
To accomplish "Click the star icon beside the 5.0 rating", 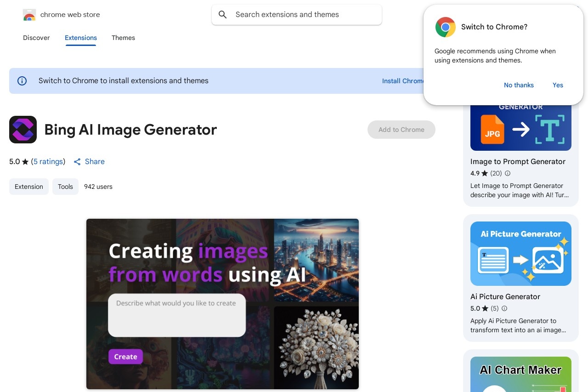I will tap(25, 162).
